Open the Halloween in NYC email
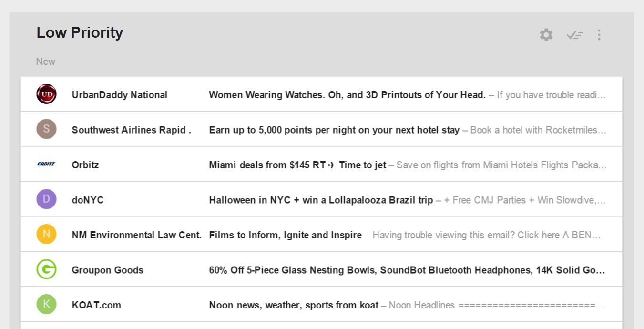This screenshot has height=329, width=644. point(321,200)
